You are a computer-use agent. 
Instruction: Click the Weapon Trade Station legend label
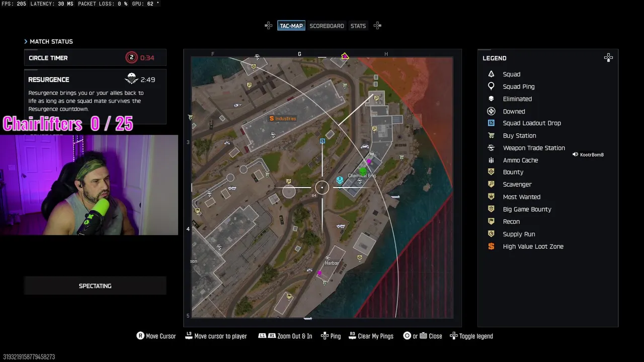[x=534, y=148]
